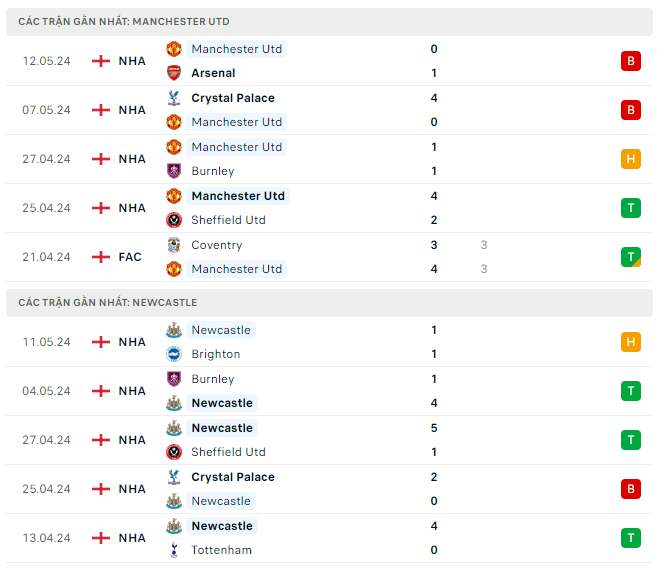The width and height of the screenshot is (660, 573).
Task: Click the FAC competition label
Action: click(x=130, y=257)
